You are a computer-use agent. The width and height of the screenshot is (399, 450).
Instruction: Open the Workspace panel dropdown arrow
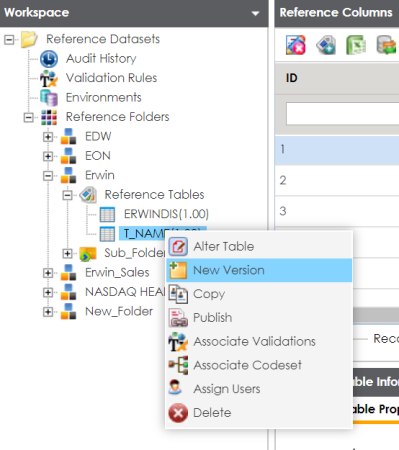(x=255, y=14)
